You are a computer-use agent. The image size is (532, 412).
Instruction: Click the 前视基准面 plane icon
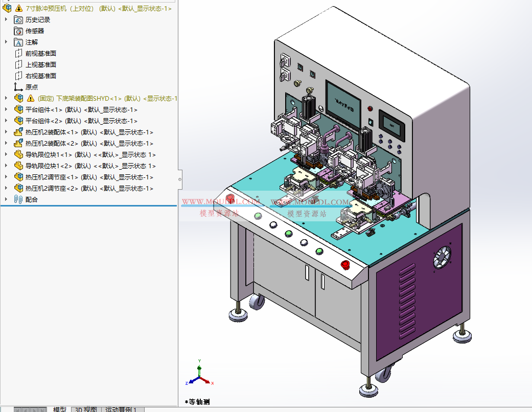click(x=18, y=53)
